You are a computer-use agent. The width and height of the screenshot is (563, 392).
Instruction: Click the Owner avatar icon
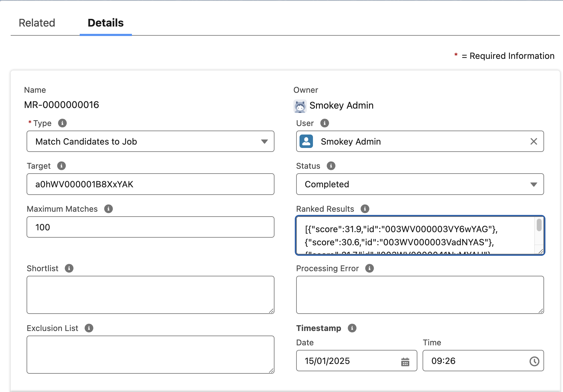coord(300,106)
